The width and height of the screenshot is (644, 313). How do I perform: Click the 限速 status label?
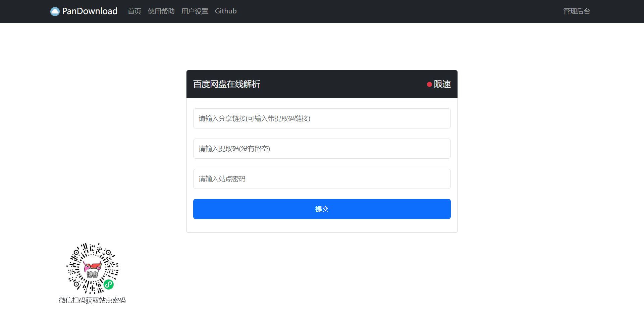pyautogui.click(x=442, y=84)
